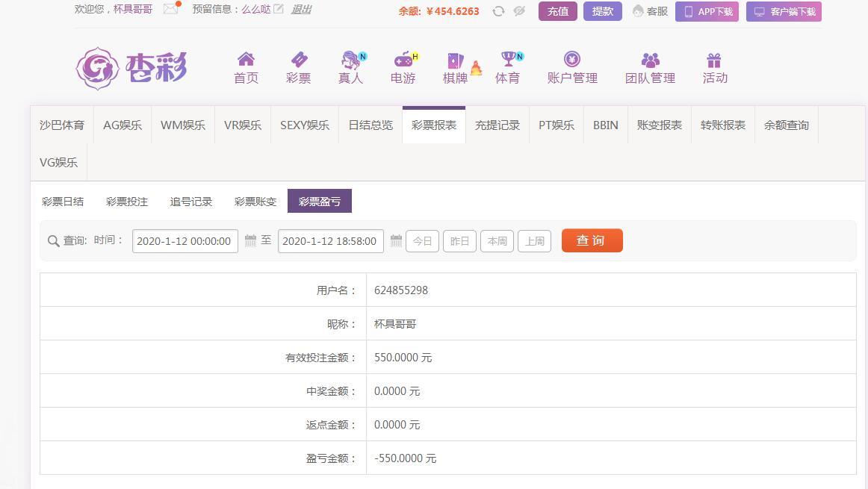Click the edit reserved message pencil icon
Viewport: 868px width, 489px height.
pyautogui.click(x=279, y=10)
